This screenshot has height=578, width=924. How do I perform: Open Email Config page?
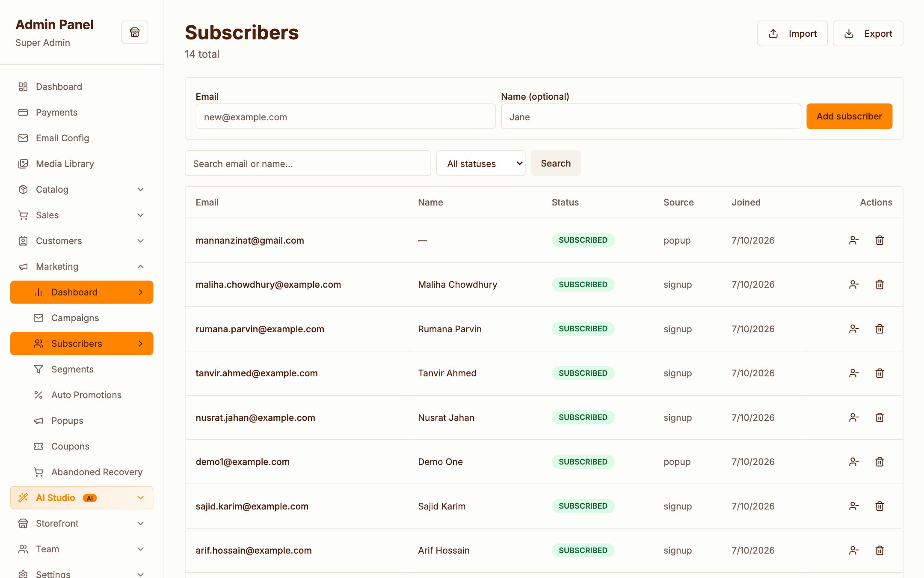click(82, 138)
